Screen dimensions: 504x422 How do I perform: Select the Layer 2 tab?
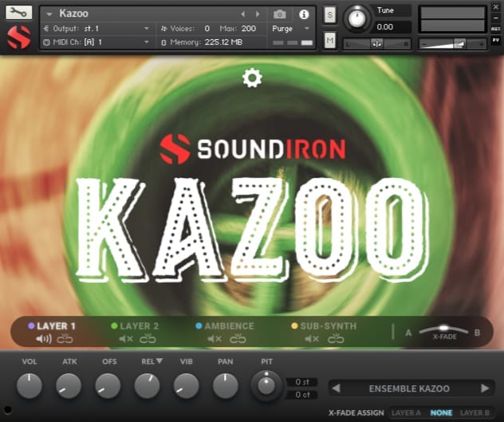[x=135, y=326]
